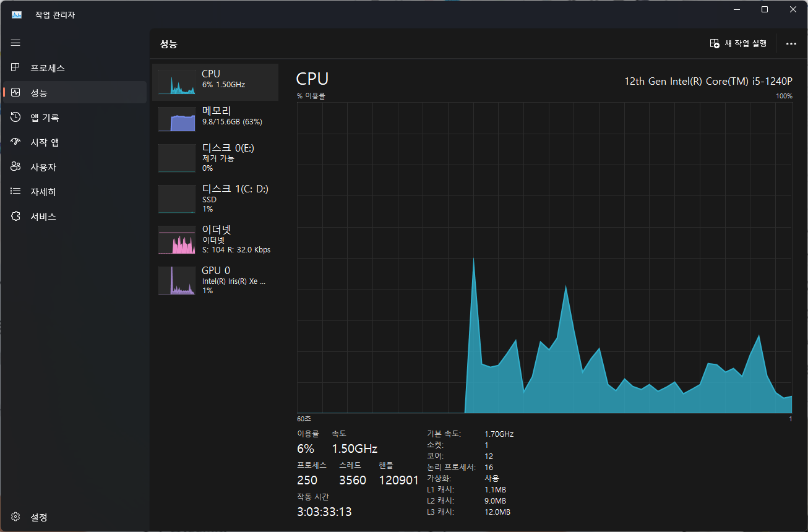
Task: Click the Task Manager app icon in title bar
Action: click(x=17, y=15)
